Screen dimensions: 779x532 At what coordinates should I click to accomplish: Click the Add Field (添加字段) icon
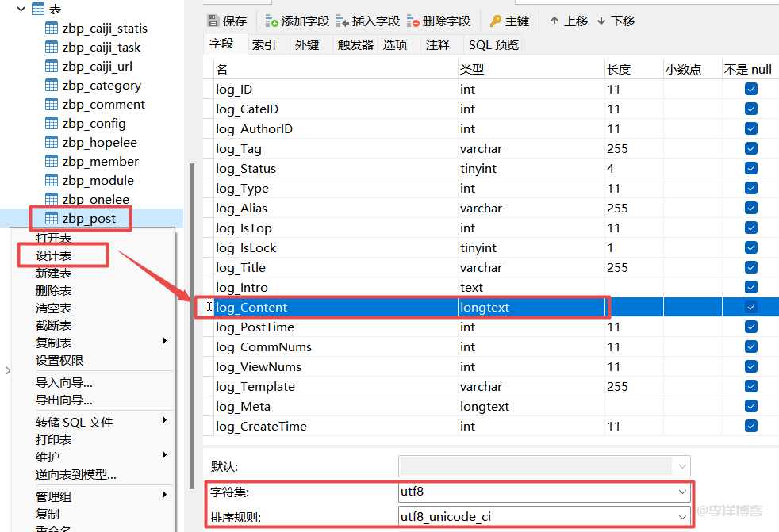pos(272,21)
